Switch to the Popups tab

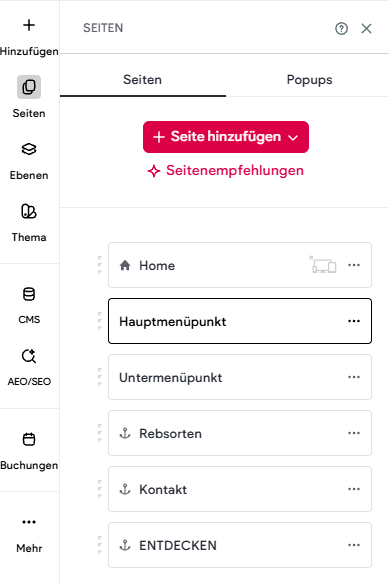[x=309, y=80]
